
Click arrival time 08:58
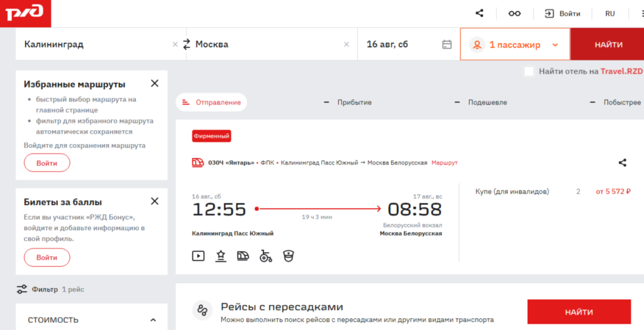click(415, 209)
